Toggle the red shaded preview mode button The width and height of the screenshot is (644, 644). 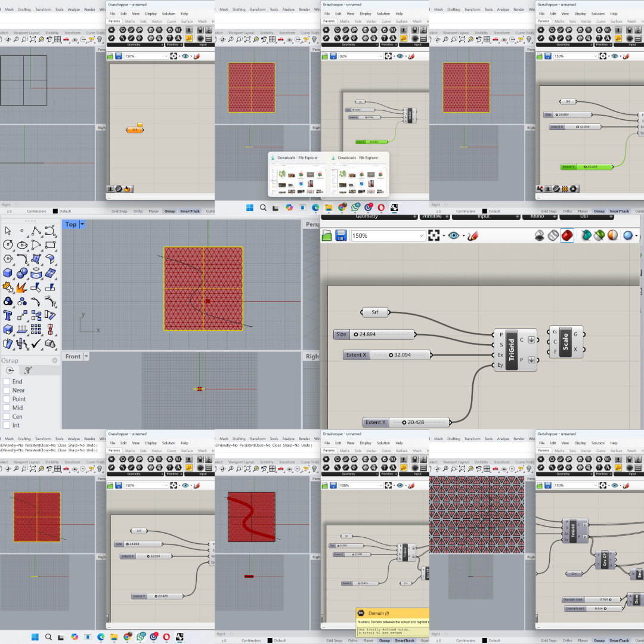pos(567,236)
